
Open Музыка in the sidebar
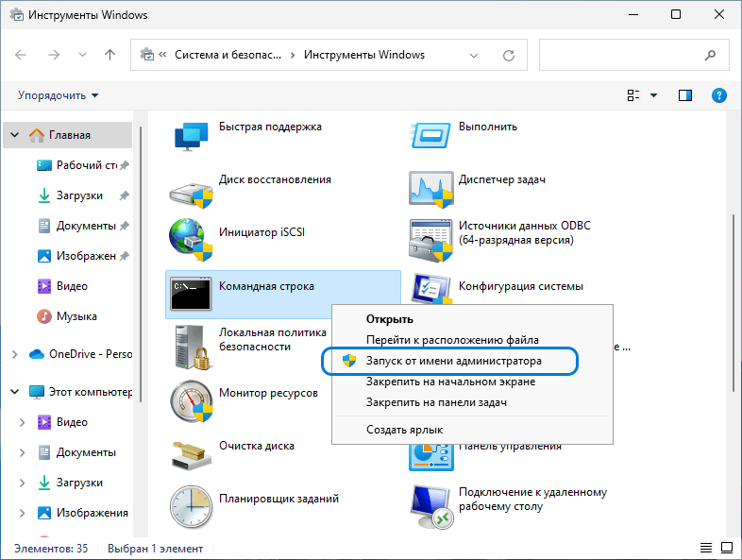coord(67,316)
